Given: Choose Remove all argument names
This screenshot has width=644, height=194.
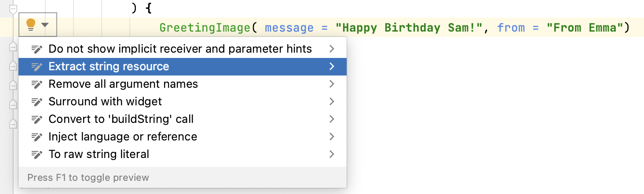Looking at the screenshot, I should click(123, 84).
